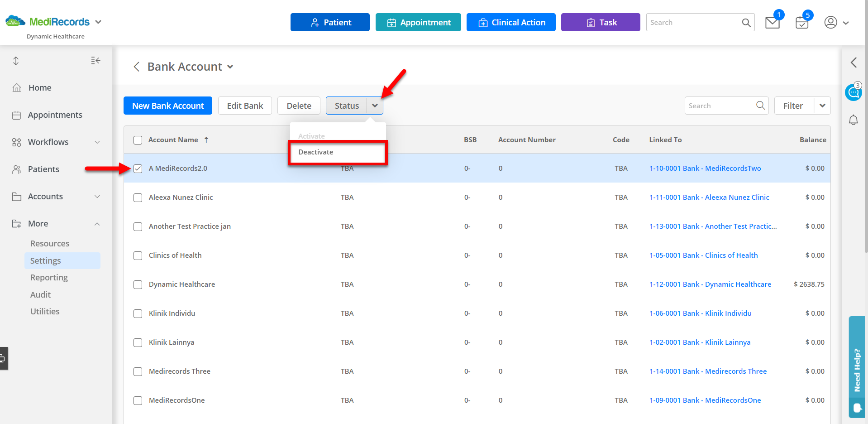Check the Clinics of Health checkbox

click(x=138, y=255)
